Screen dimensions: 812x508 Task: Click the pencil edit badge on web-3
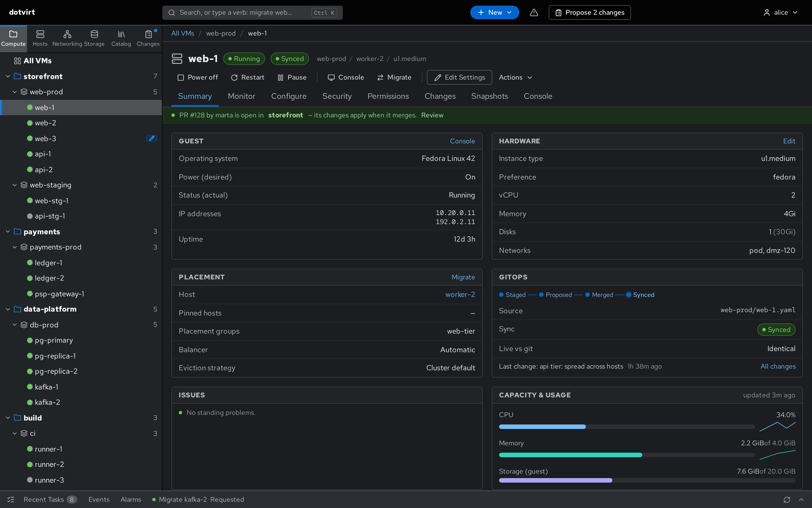(x=152, y=138)
